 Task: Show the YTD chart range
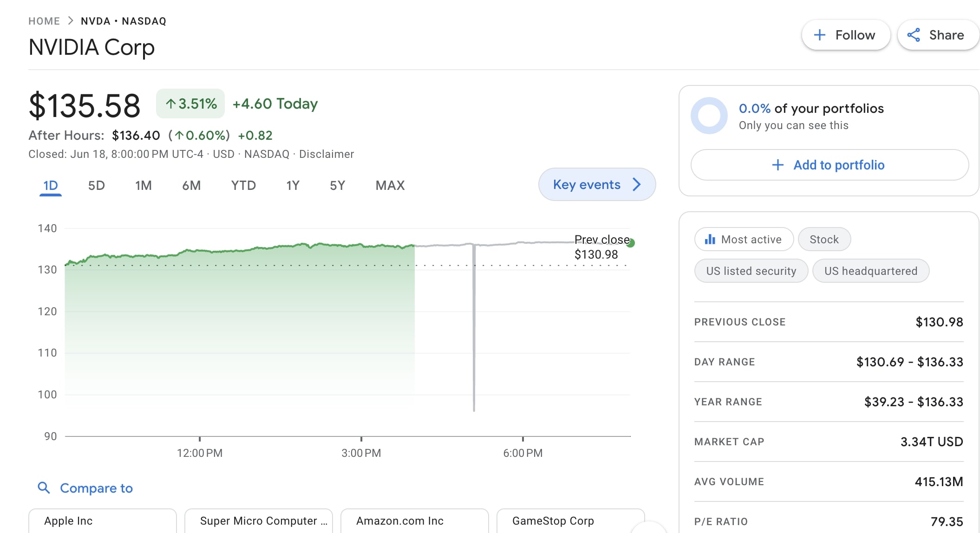pos(243,186)
